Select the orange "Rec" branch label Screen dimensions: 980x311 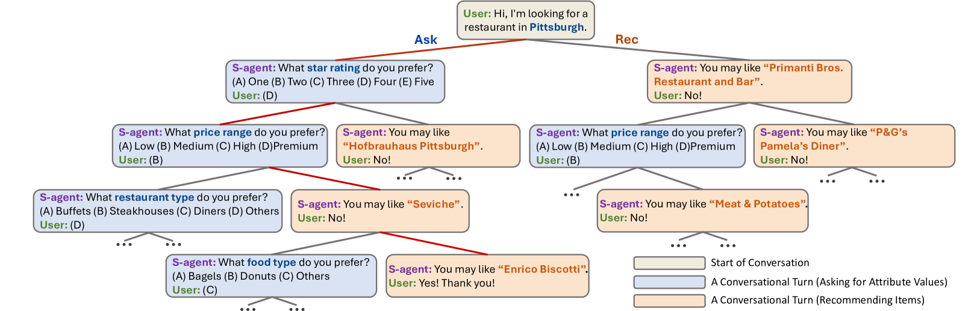pos(626,40)
